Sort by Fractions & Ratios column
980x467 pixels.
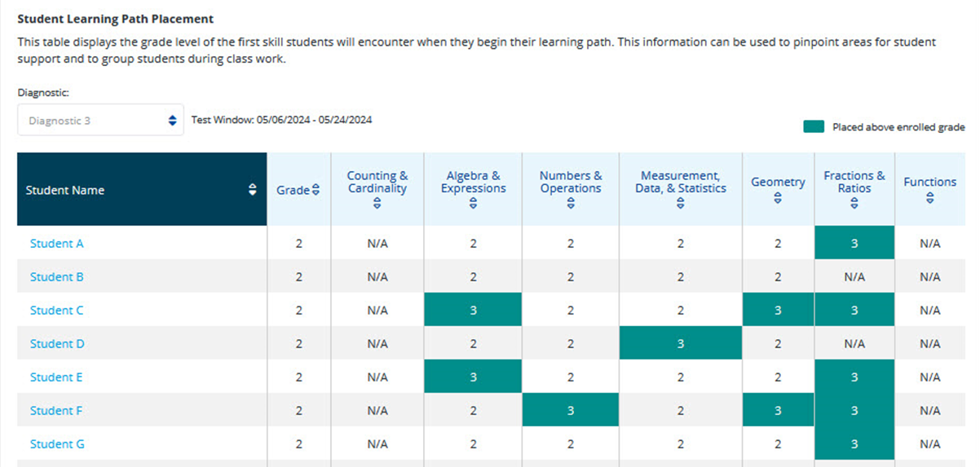click(x=854, y=205)
